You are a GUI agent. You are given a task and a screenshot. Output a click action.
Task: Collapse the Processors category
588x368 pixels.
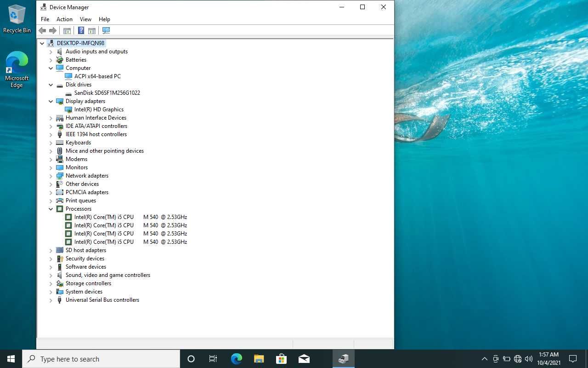(51, 209)
